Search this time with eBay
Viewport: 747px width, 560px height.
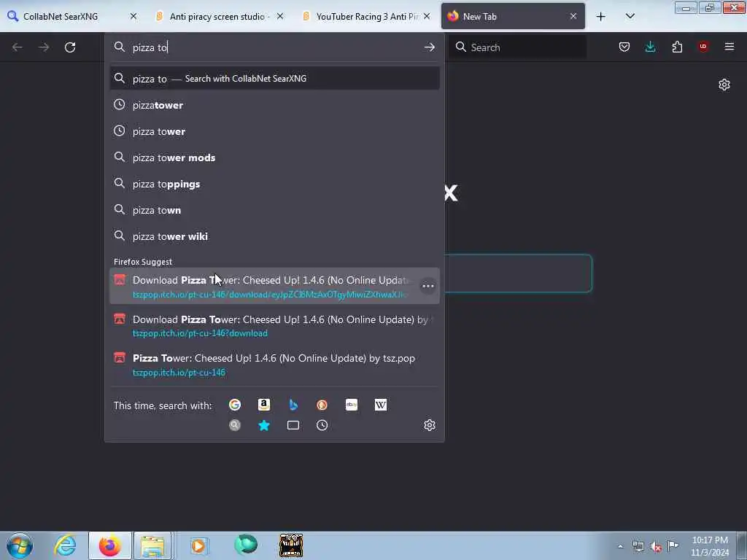[352, 405]
